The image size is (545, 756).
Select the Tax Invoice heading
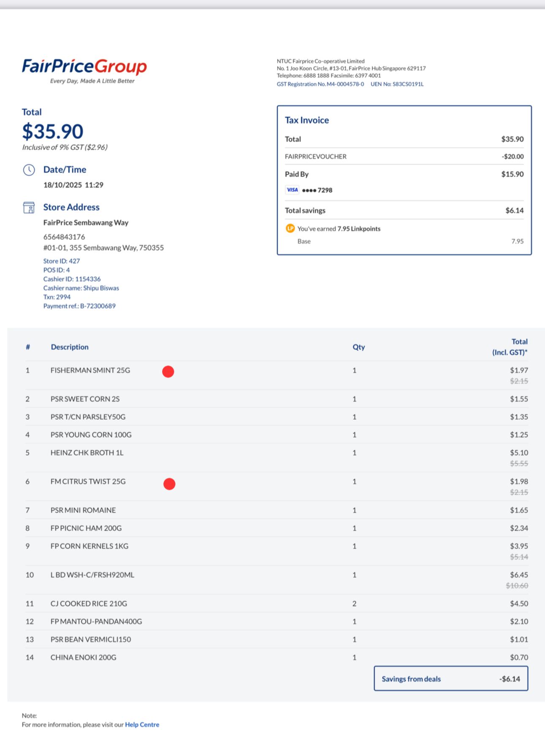click(x=307, y=120)
